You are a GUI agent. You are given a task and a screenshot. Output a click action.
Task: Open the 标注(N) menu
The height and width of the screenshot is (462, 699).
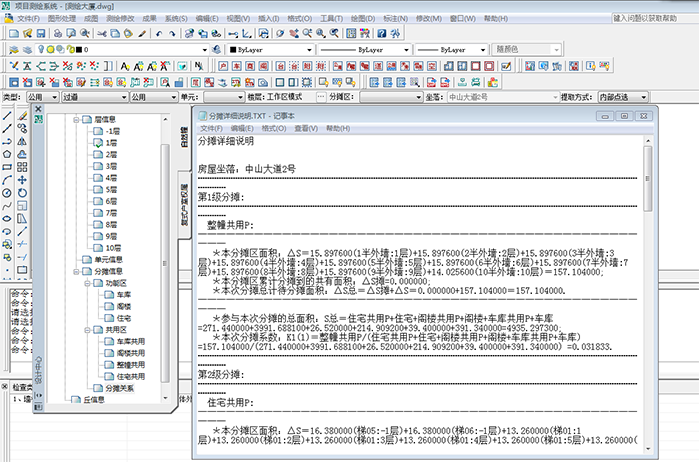[395, 19]
